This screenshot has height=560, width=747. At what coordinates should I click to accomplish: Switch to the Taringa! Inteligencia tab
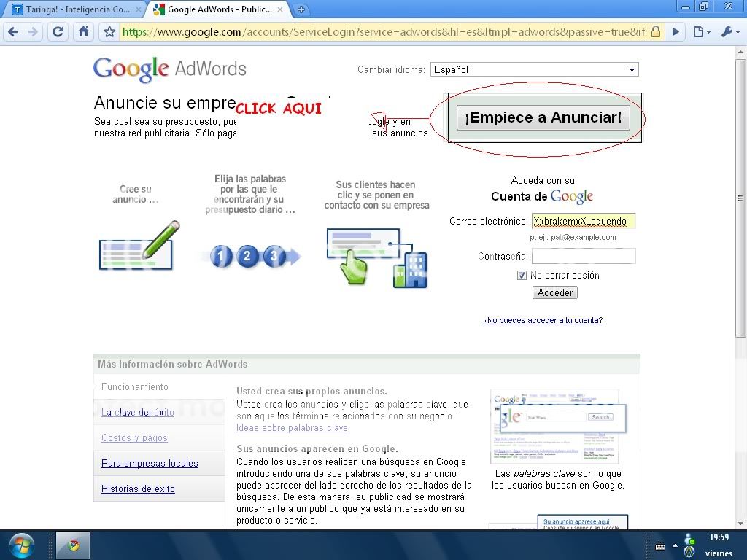(x=76, y=9)
